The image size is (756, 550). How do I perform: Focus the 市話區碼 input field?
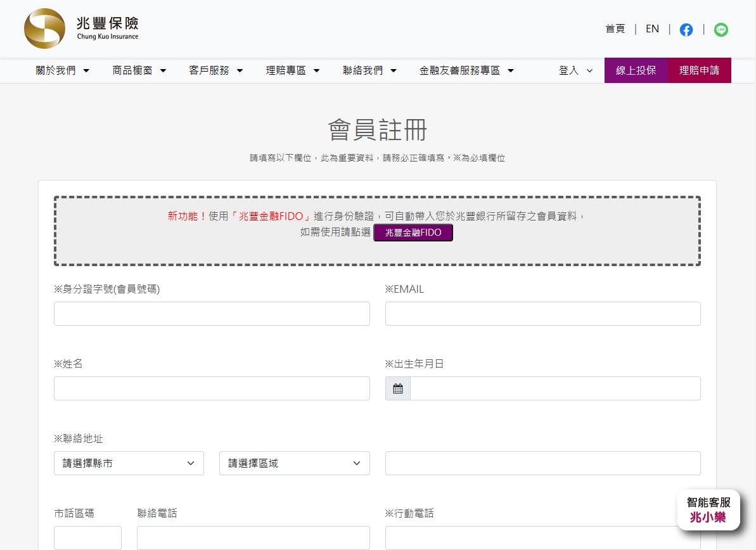[x=87, y=538]
